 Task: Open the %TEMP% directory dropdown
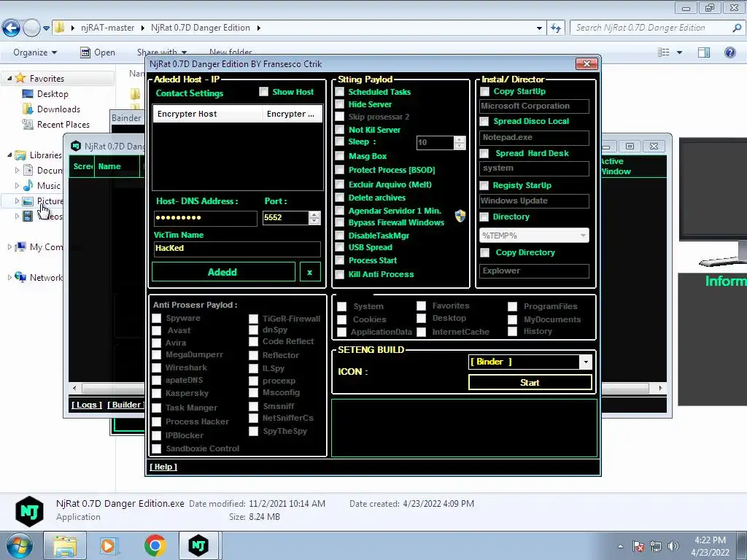[534, 236]
